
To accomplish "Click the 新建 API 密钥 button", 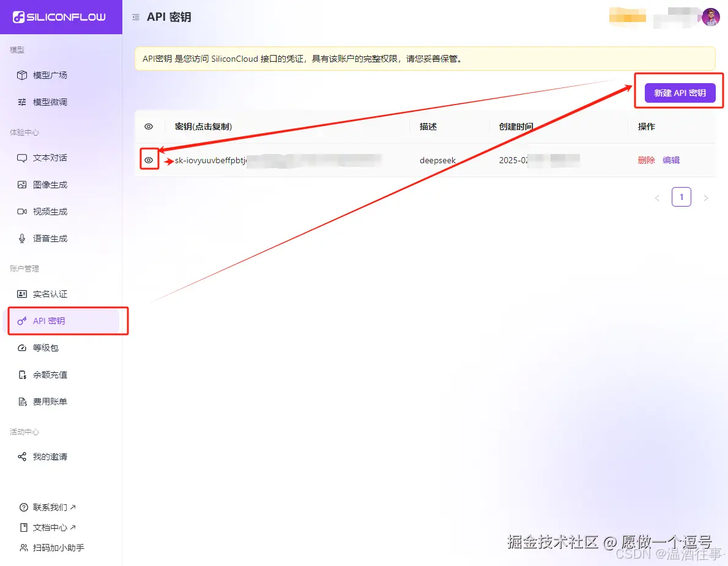I will [x=680, y=92].
